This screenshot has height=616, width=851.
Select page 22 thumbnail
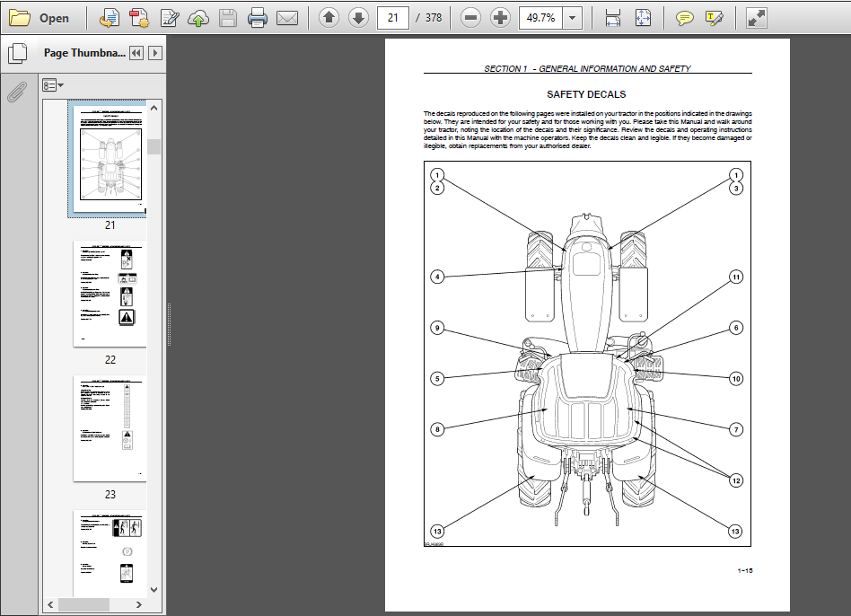click(110, 294)
